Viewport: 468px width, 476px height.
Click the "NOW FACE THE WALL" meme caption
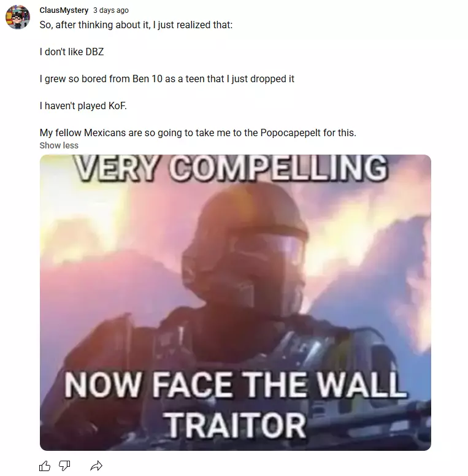point(235,385)
